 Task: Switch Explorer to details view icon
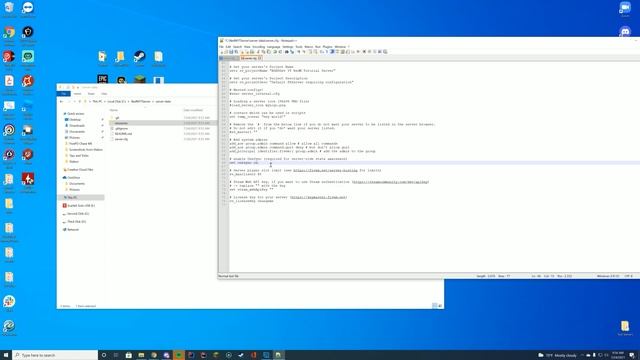(435, 306)
